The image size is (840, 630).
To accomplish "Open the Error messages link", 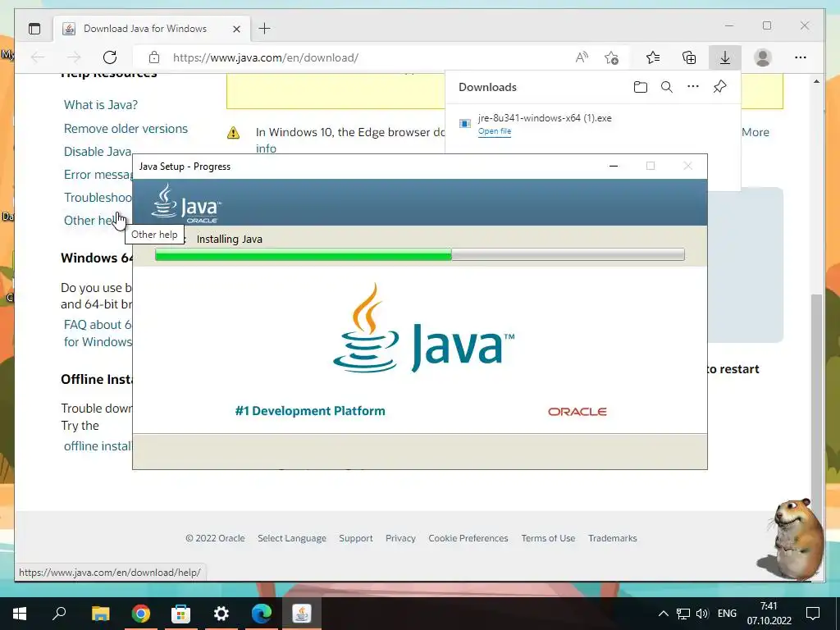I will click(x=98, y=175).
